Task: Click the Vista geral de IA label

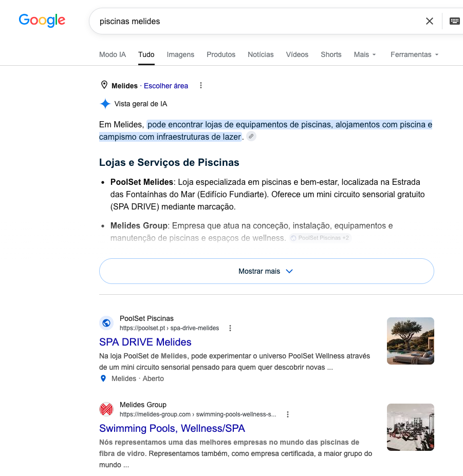Action: [141, 104]
